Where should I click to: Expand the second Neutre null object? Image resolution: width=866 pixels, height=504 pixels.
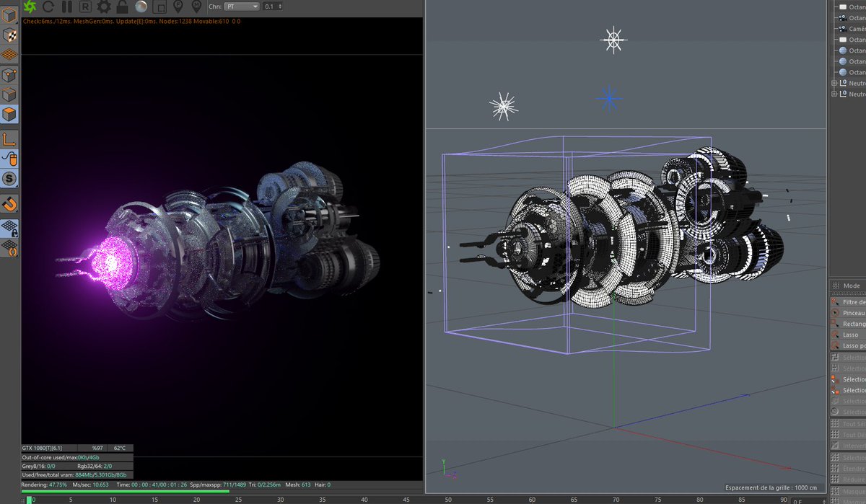[834, 94]
